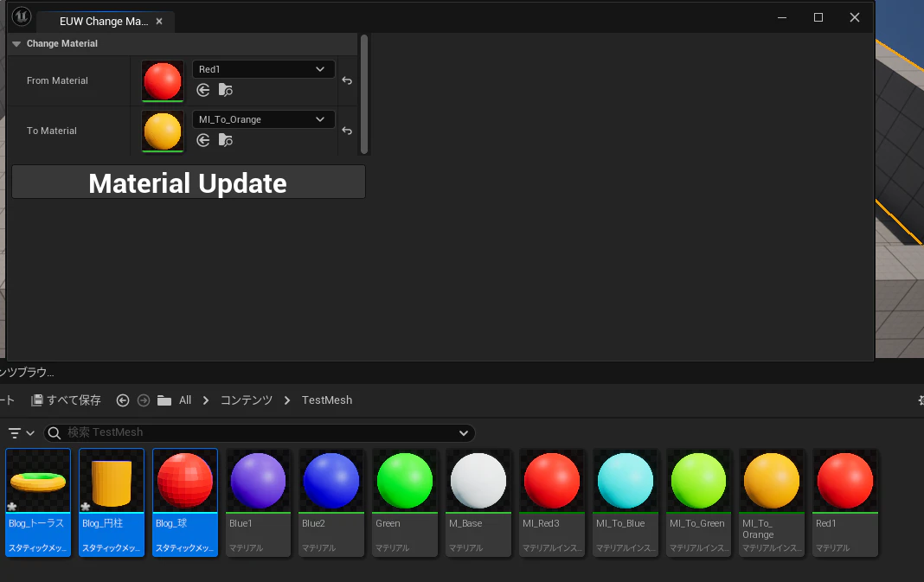Image resolution: width=924 pixels, height=582 pixels.
Task: Select the Blog_球 static mesh asset
Action: point(185,502)
